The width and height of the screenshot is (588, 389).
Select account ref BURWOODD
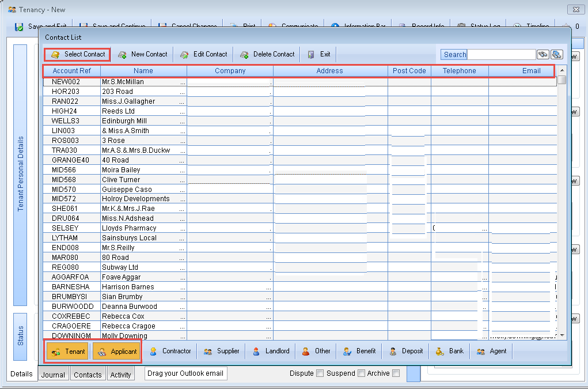click(73, 307)
